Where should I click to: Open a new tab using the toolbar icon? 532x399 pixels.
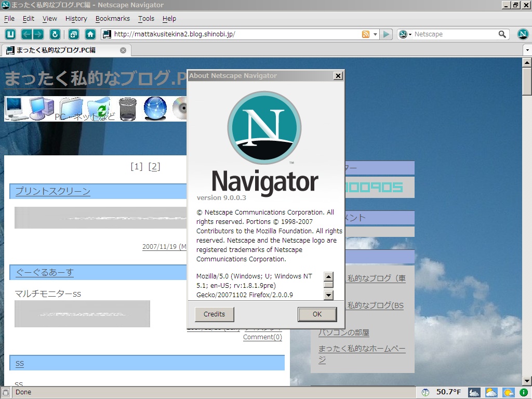73,34
